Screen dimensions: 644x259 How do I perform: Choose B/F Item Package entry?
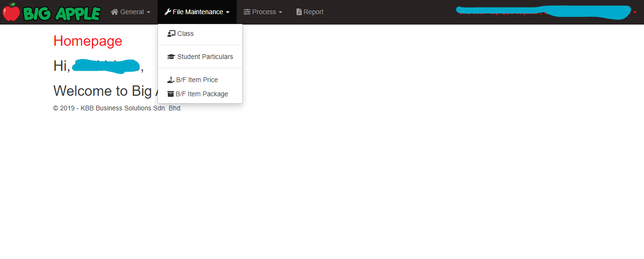[200, 94]
